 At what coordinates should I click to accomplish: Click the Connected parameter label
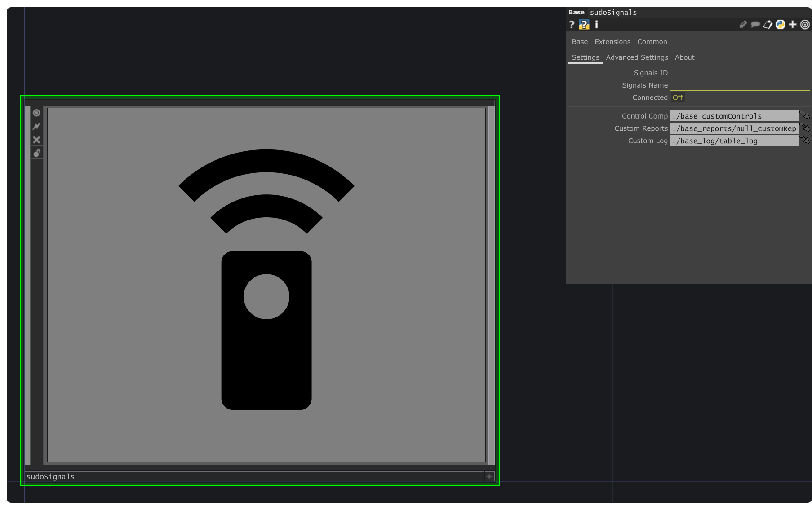[650, 97]
